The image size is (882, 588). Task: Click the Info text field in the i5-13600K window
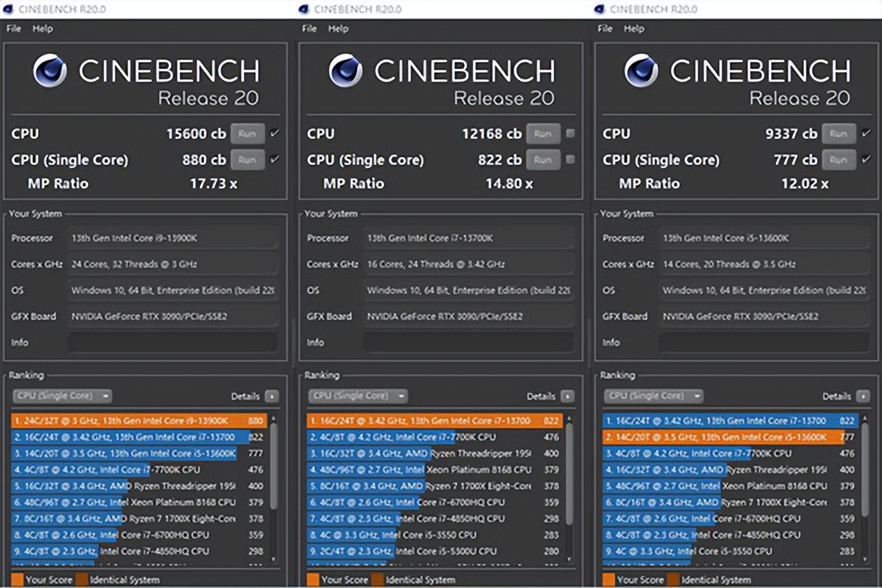764,342
